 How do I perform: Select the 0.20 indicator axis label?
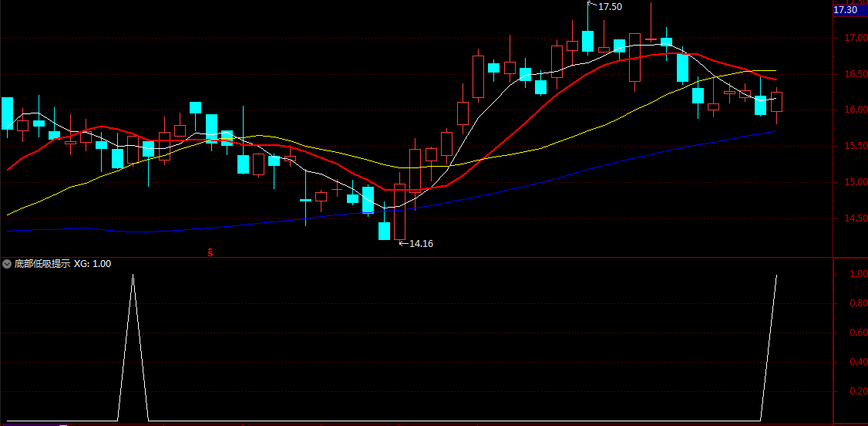click(858, 391)
